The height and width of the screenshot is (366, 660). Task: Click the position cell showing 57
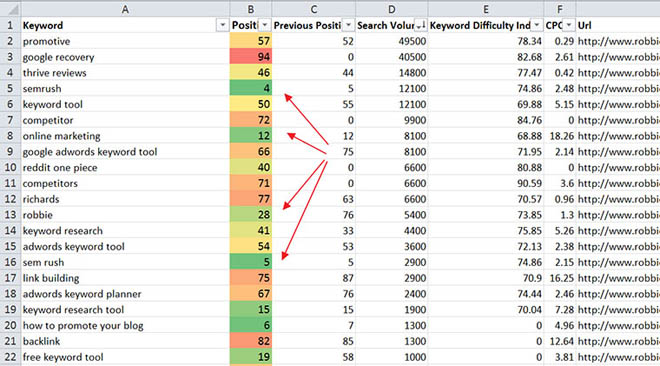[250, 41]
